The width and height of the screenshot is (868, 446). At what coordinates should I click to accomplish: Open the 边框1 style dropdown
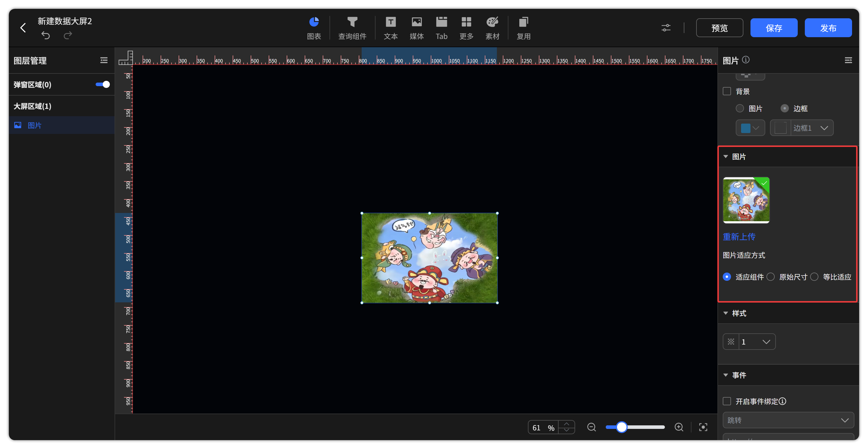click(x=801, y=128)
